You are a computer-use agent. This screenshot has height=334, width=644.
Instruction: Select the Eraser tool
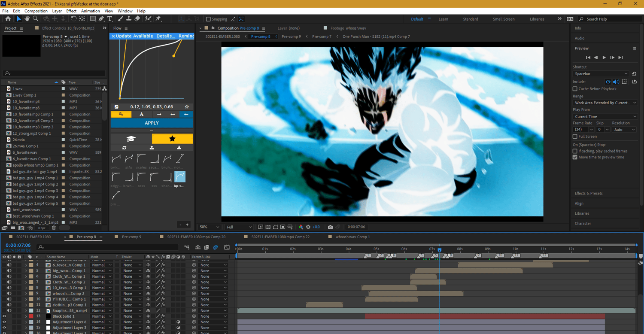pos(137,19)
